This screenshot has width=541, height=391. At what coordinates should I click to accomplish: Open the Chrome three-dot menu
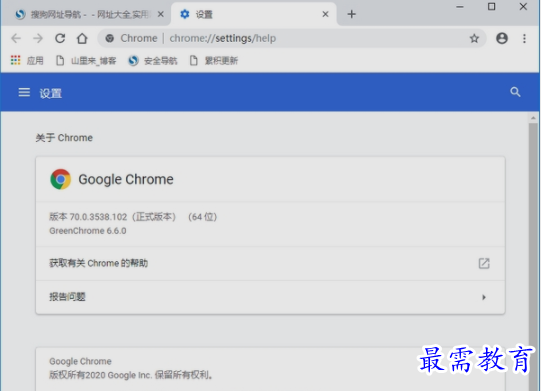click(524, 38)
